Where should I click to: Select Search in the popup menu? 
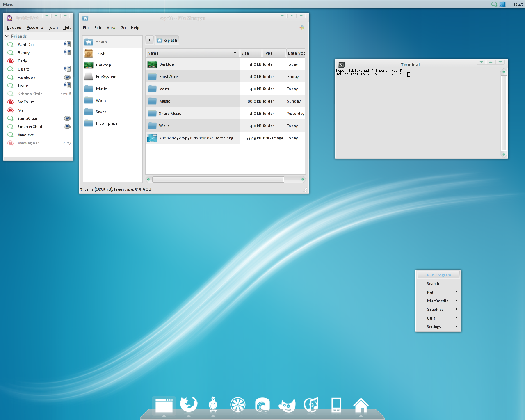click(438, 284)
